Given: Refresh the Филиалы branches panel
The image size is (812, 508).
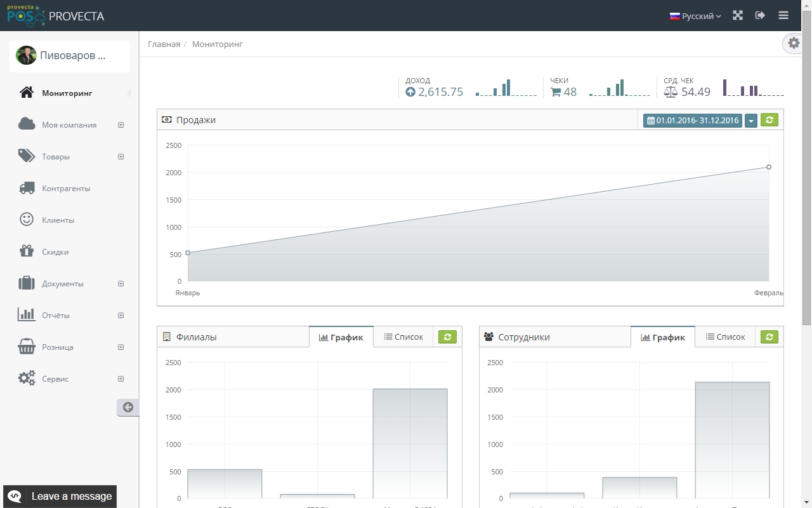Looking at the screenshot, I should (447, 337).
